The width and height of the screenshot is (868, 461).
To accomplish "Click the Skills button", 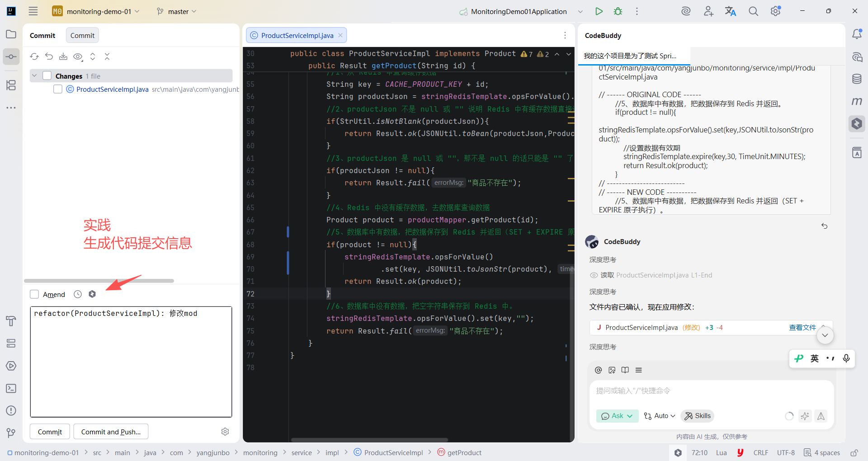I will [x=698, y=416].
